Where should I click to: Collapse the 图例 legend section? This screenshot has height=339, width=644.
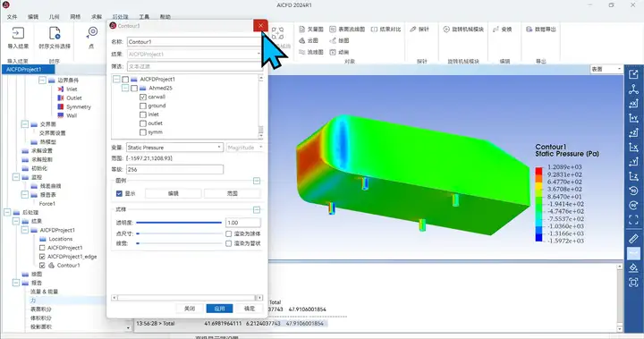[x=257, y=181]
